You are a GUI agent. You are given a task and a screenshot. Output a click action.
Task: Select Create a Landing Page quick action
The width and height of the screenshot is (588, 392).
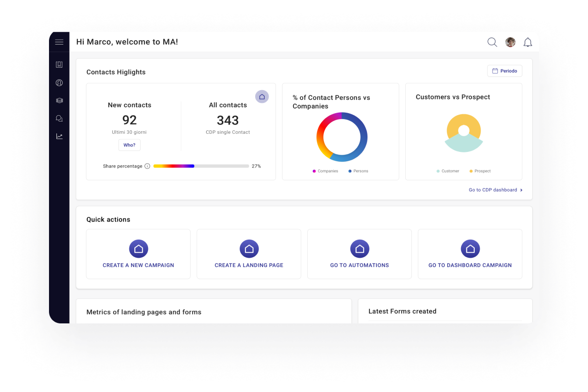249,254
